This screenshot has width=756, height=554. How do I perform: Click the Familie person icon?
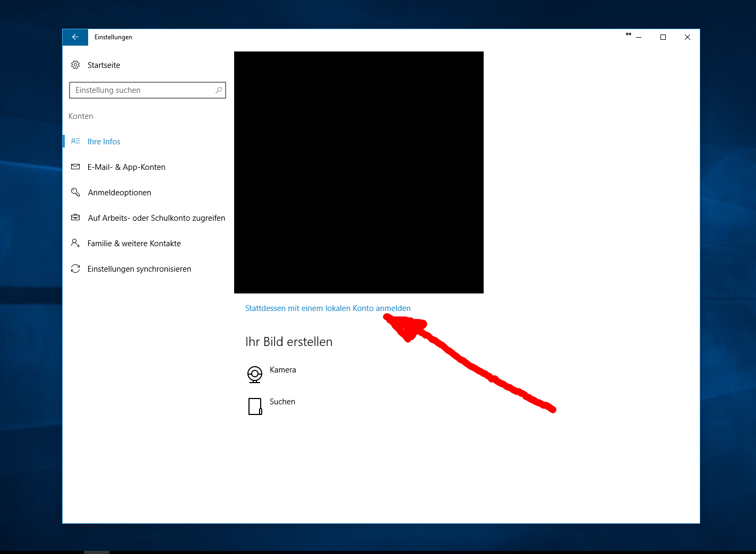coord(75,243)
